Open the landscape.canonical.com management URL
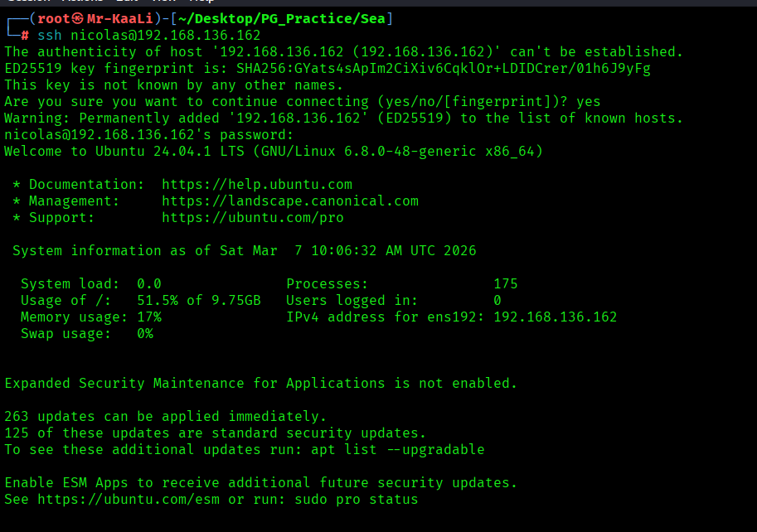The width and height of the screenshot is (757, 532). [x=289, y=201]
